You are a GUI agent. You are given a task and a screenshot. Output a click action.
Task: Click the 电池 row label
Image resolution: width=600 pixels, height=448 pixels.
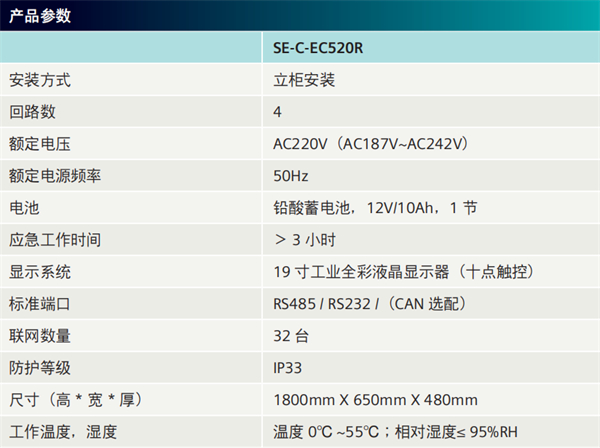pos(24,208)
